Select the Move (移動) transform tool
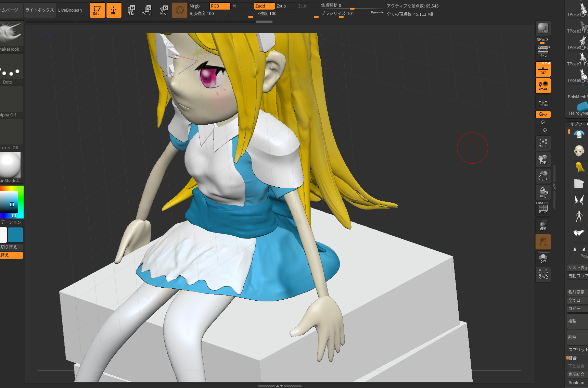 [x=131, y=10]
